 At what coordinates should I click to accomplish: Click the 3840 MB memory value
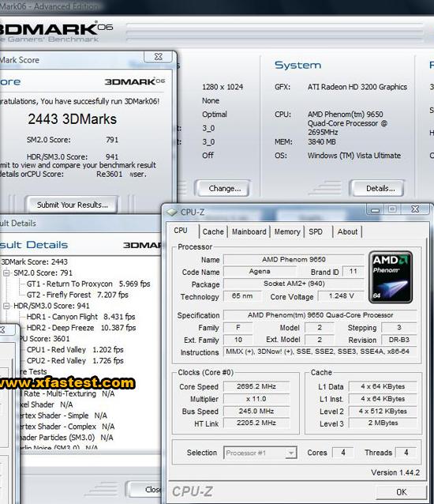pos(322,141)
